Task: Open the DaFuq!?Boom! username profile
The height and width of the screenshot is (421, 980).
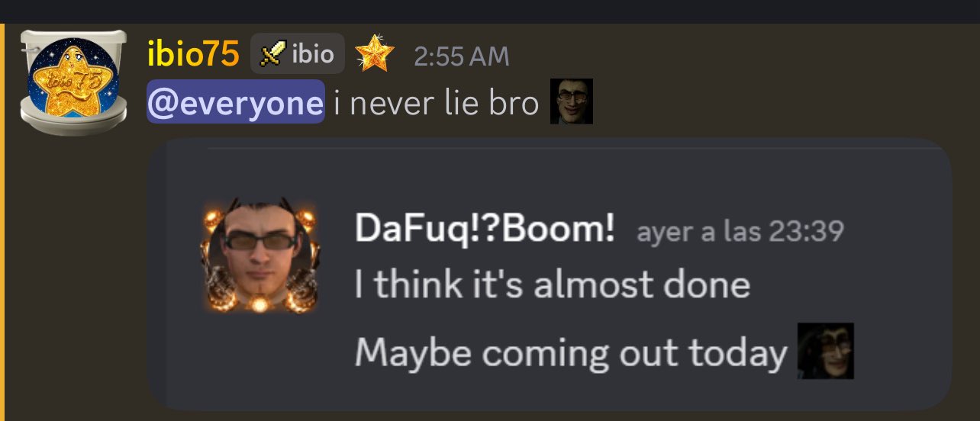Action: click(485, 230)
